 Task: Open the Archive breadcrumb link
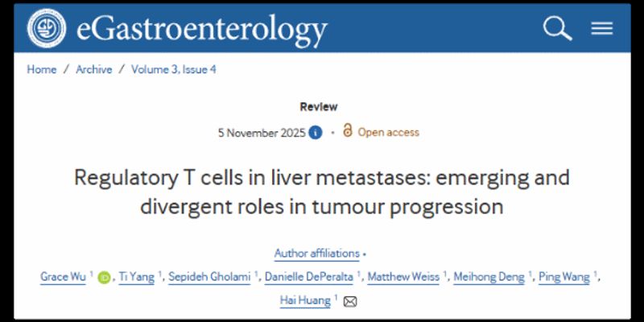(x=93, y=69)
